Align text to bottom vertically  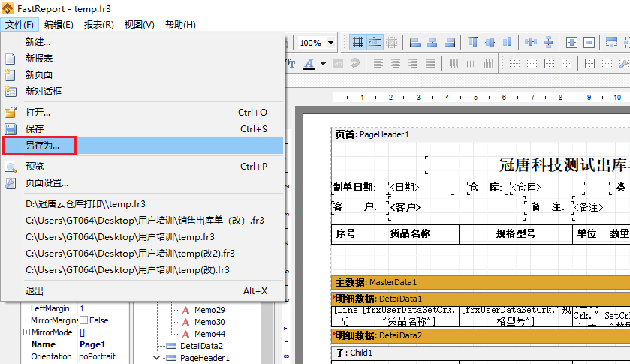[488, 64]
